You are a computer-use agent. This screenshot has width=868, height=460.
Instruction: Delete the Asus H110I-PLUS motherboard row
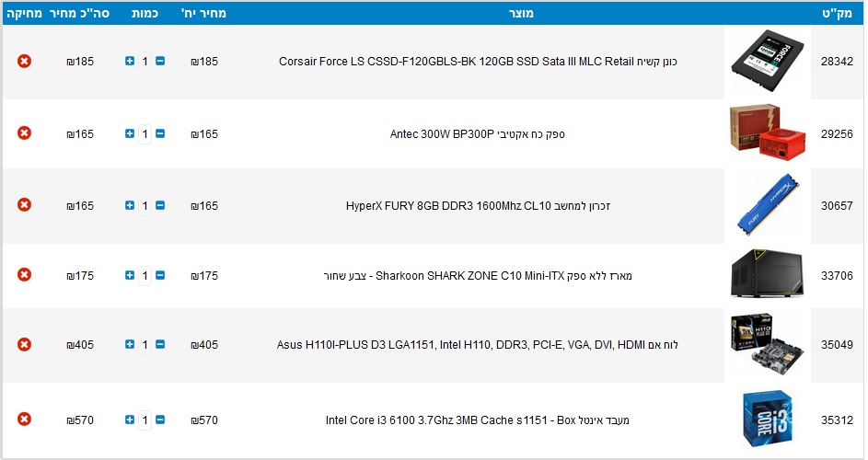(x=24, y=344)
